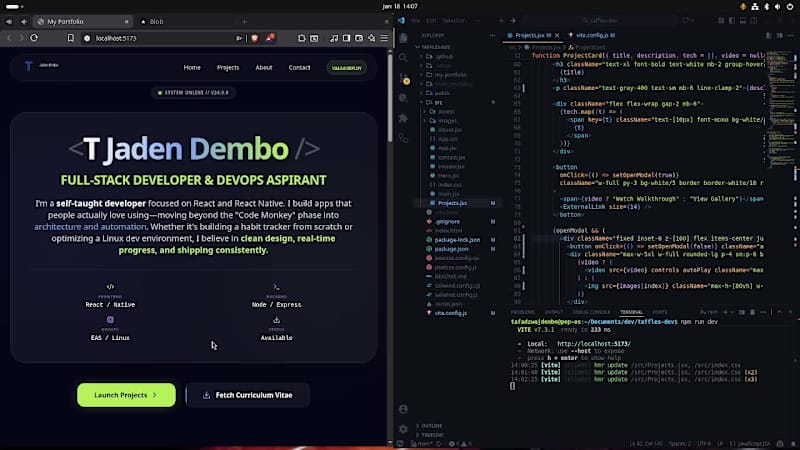800x450 pixels.
Task: Expand the TIMELINE section in Explorer
Action: tap(433, 435)
